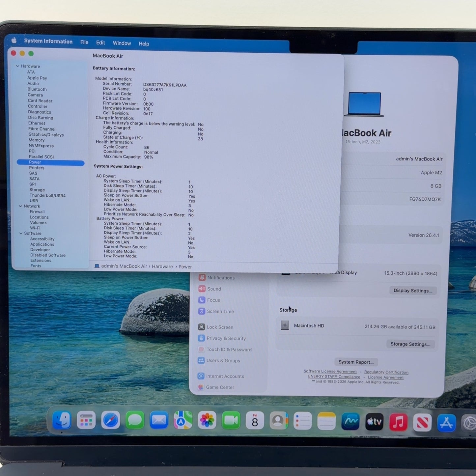
Task: Open the Software License Agreement link
Action: pos(330,371)
